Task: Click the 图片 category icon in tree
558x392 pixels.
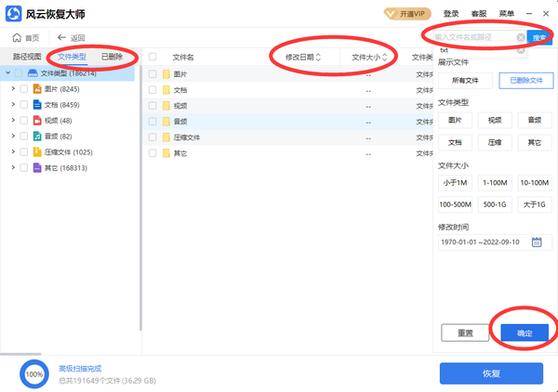Action: pos(37,89)
